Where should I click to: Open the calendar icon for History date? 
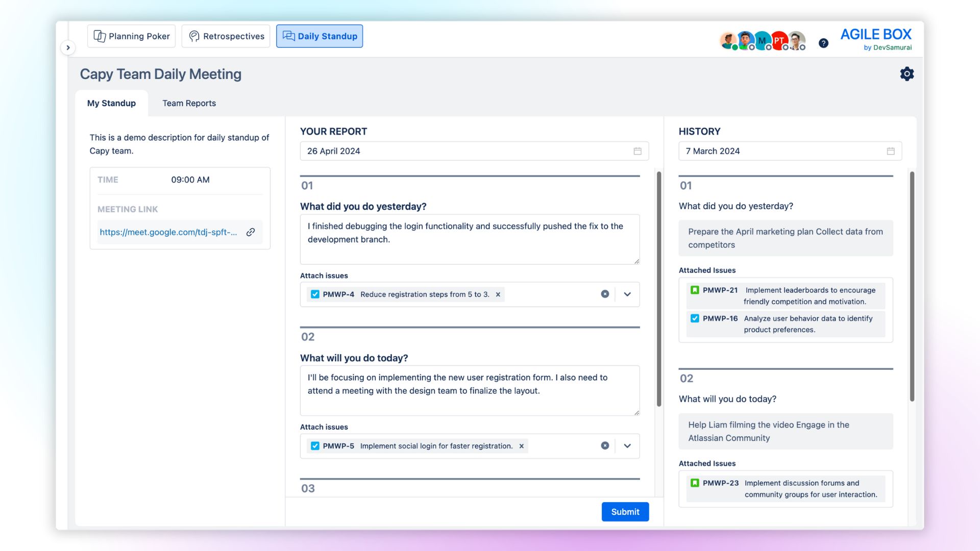(x=891, y=151)
